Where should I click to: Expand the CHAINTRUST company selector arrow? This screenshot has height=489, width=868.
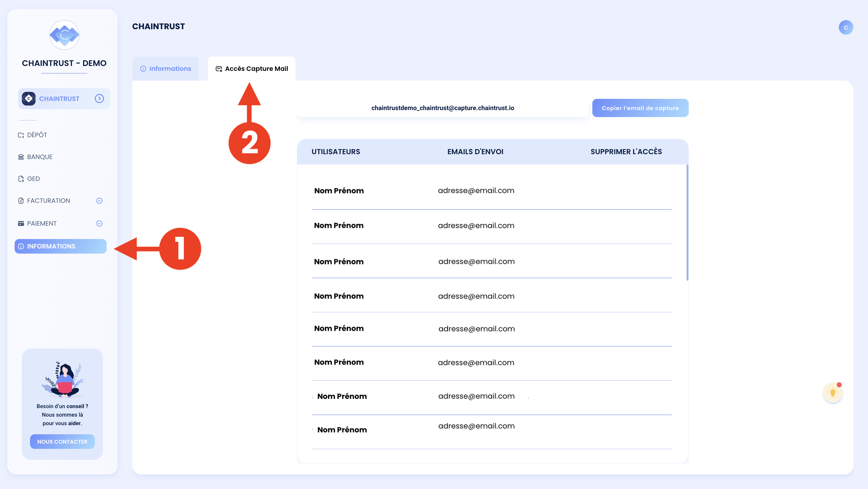click(99, 99)
